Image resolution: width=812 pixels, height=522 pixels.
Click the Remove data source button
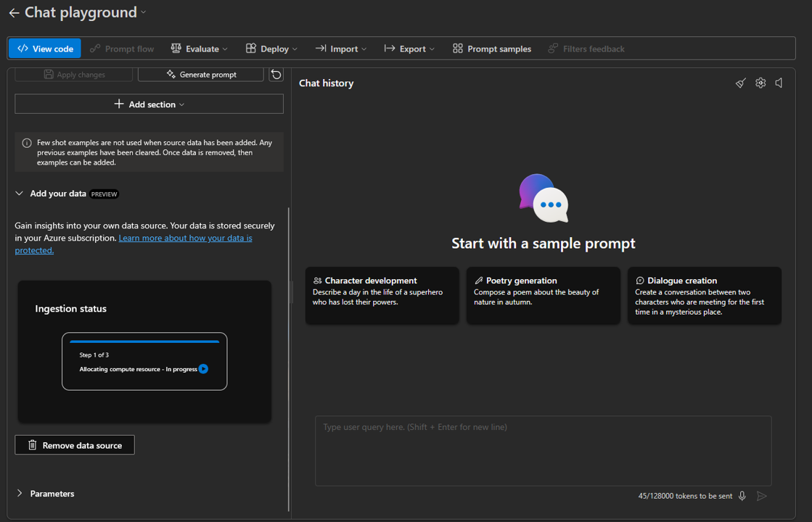click(74, 444)
